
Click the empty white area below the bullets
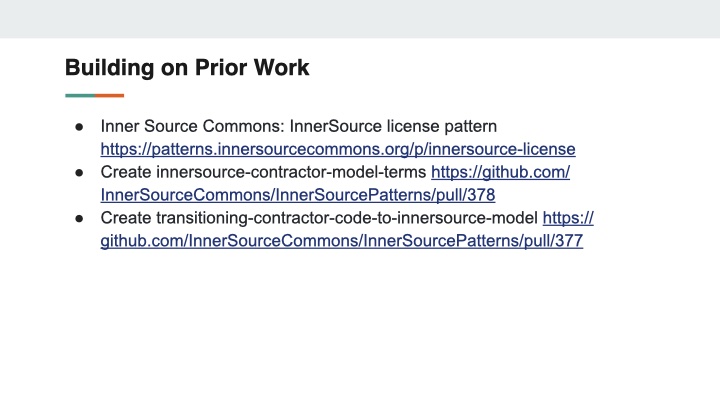tap(360, 326)
